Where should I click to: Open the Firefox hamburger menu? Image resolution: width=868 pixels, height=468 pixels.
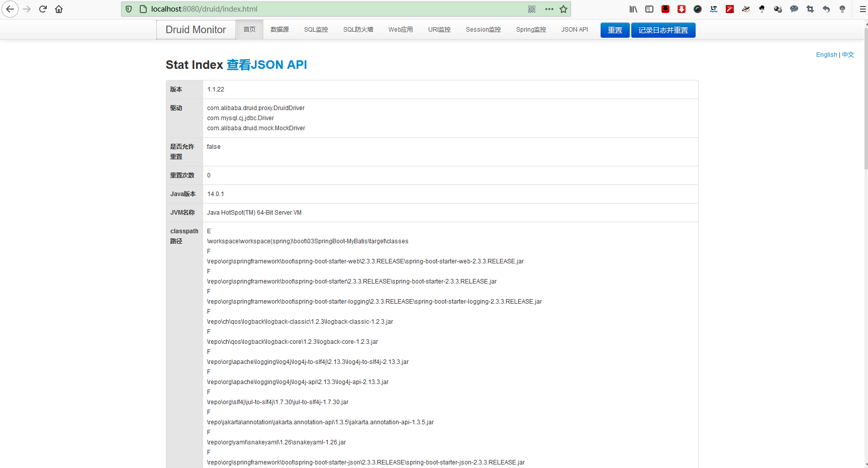(x=862, y=9)
